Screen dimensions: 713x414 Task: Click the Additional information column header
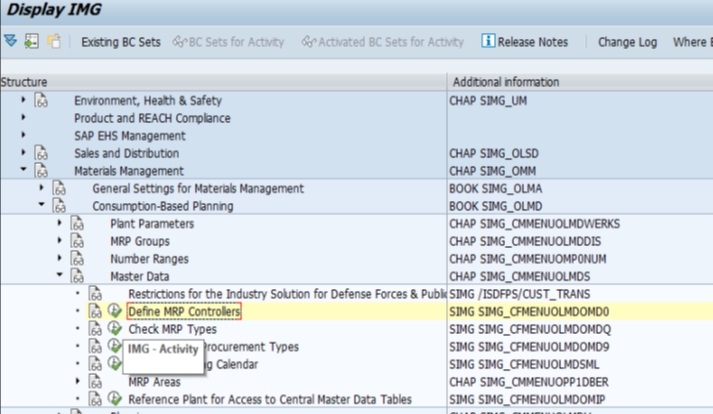click(580, 82)
